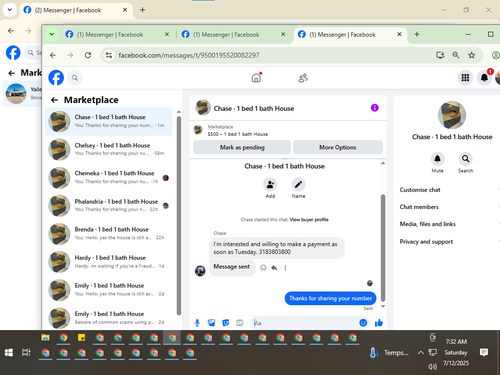Open a new tab in back window
This screenshot has height=375, width=500.
[x=142, y=10]
